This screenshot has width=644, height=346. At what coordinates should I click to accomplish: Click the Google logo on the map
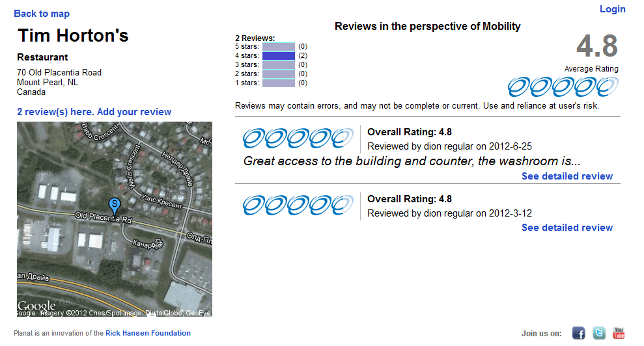point(36,306)
